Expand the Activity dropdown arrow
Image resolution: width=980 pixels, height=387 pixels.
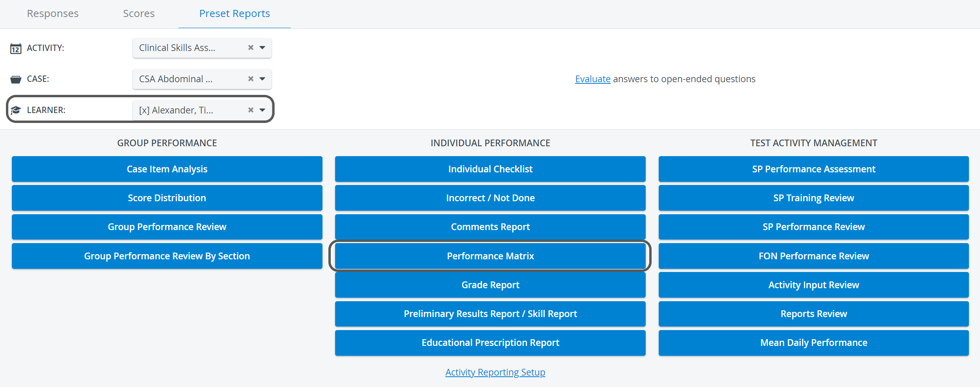point(262,47)
